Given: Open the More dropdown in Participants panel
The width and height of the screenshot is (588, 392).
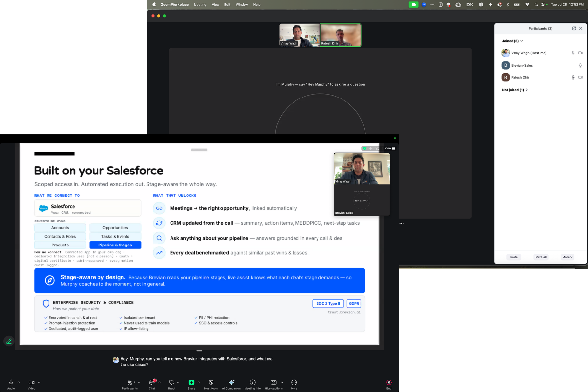Looking at the screenshot, I should click(x=567, y=257).
